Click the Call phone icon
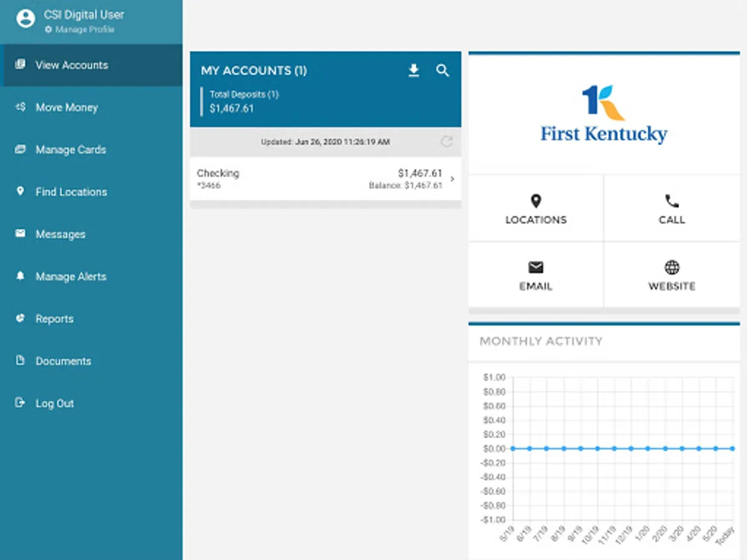This screenshot has height=560, width=747. coord(672,201)
